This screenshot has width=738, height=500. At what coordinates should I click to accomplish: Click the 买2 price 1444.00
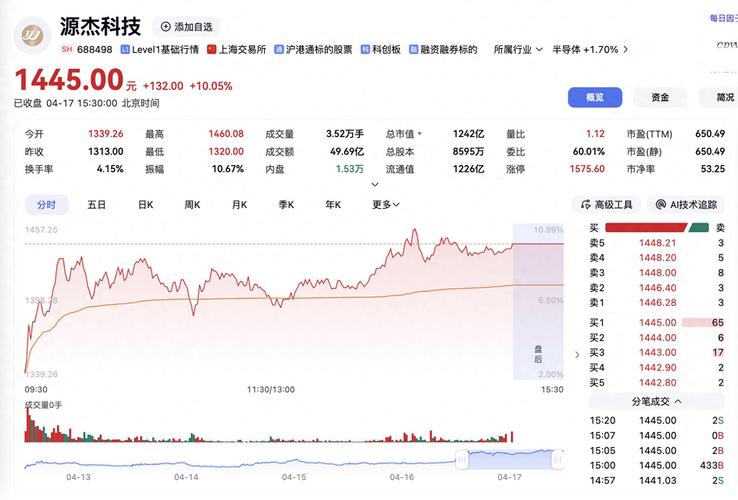pos(658,338)
